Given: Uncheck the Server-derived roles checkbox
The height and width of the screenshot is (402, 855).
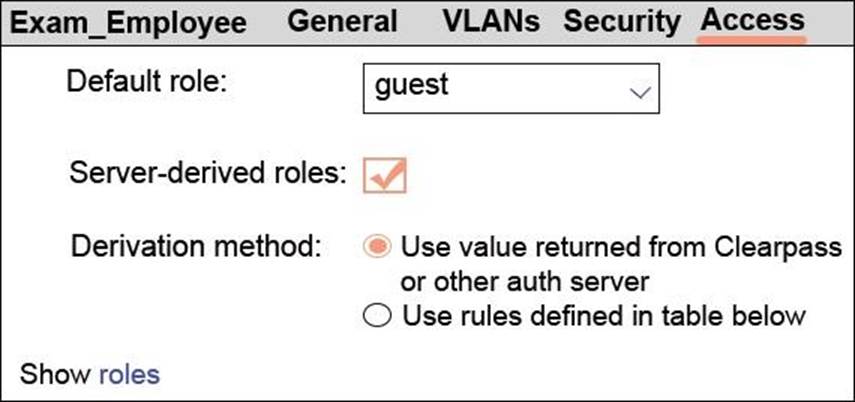Looking at the screenshot, I should (385, 174).
